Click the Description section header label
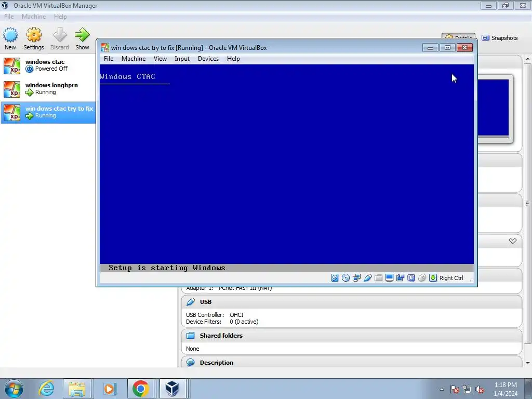 (217, 362)
